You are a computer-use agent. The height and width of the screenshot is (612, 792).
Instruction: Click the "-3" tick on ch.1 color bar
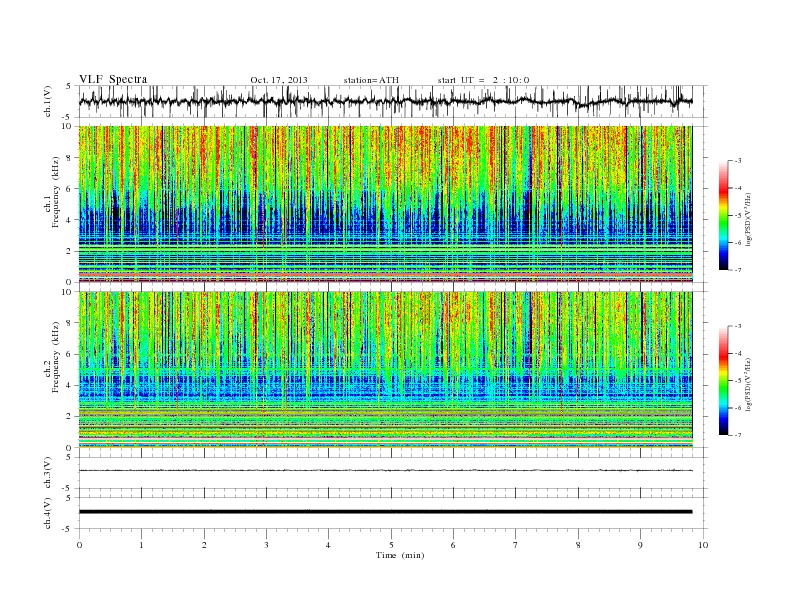[x=738, y=161]
